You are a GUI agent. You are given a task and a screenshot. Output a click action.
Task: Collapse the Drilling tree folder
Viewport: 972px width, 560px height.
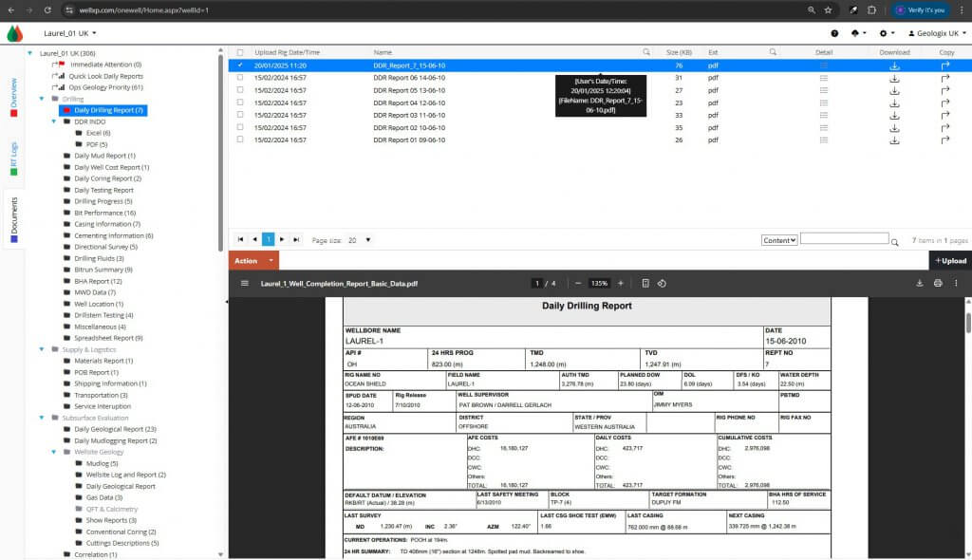pyautogui.click(x=42, y=99)
